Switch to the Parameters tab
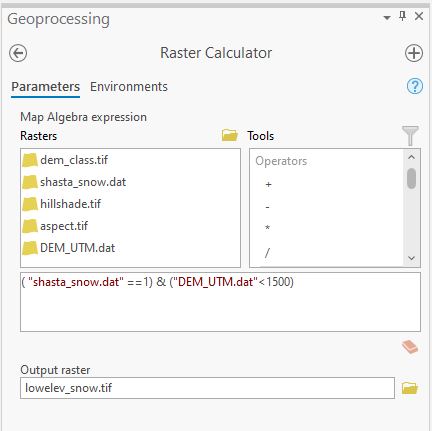This screenshot has height=431, width=432. coord(45,87)
